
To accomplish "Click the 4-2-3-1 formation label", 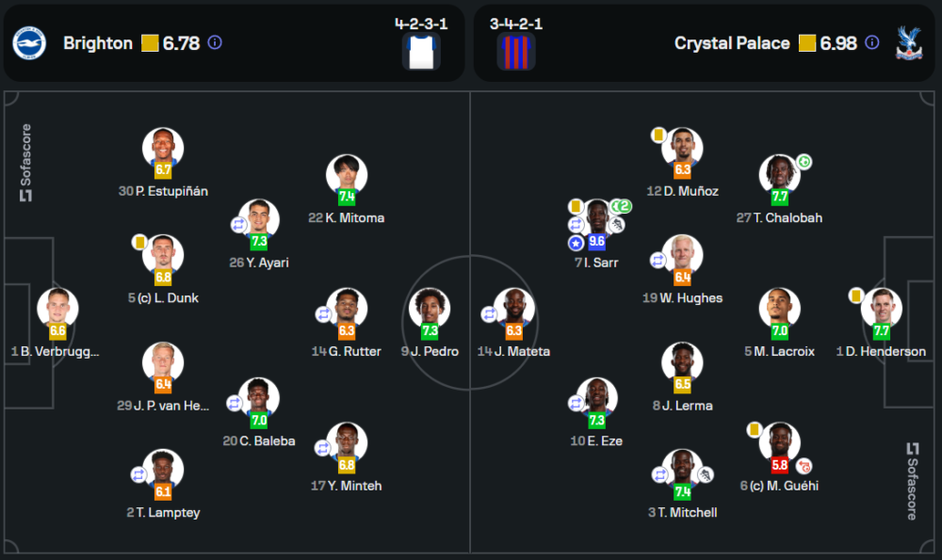I will (421, 24).
